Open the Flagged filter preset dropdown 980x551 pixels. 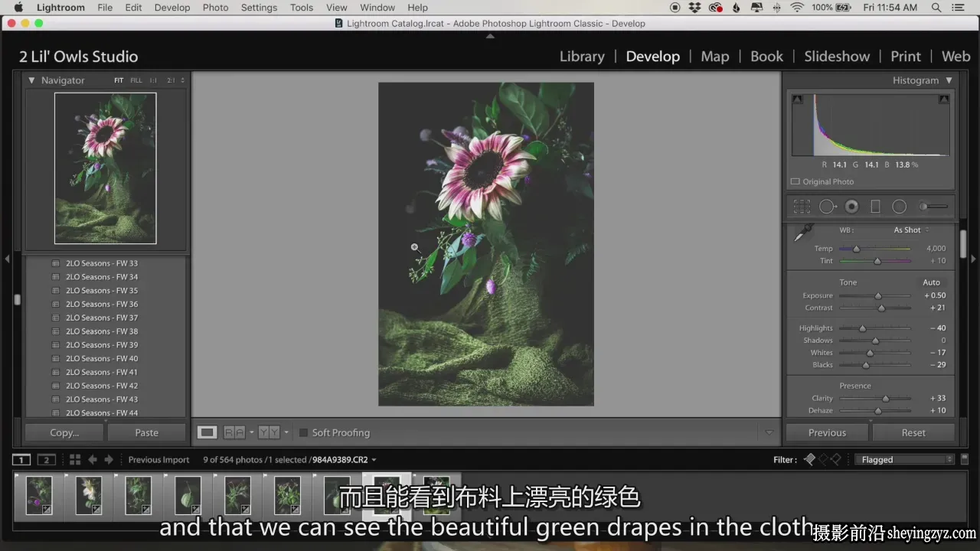click(x=905, y=459)
